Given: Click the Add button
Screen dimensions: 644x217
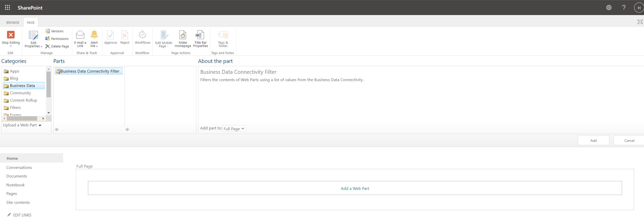Looking at the screenshot, I should click(x=593, y=140).
